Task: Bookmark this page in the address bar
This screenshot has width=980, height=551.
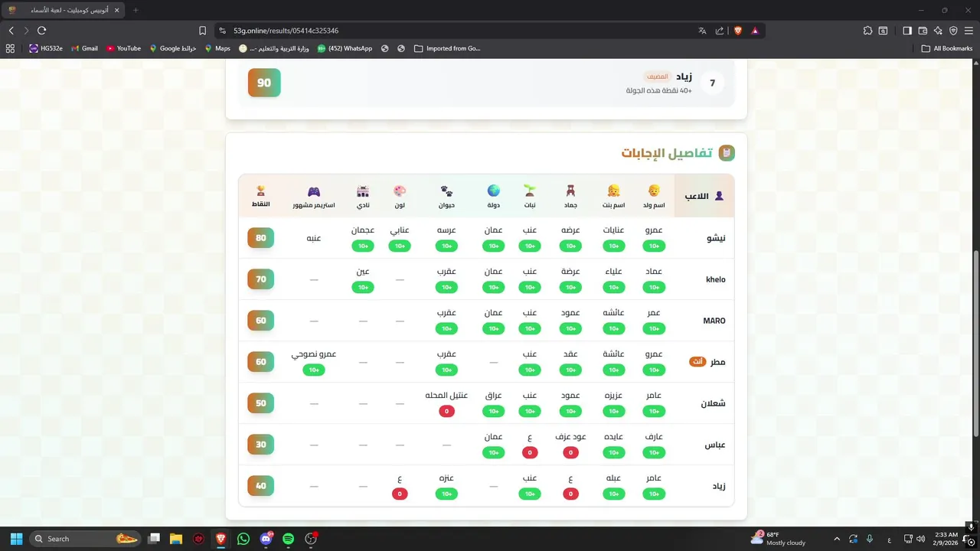Action: tap(202, 31)
